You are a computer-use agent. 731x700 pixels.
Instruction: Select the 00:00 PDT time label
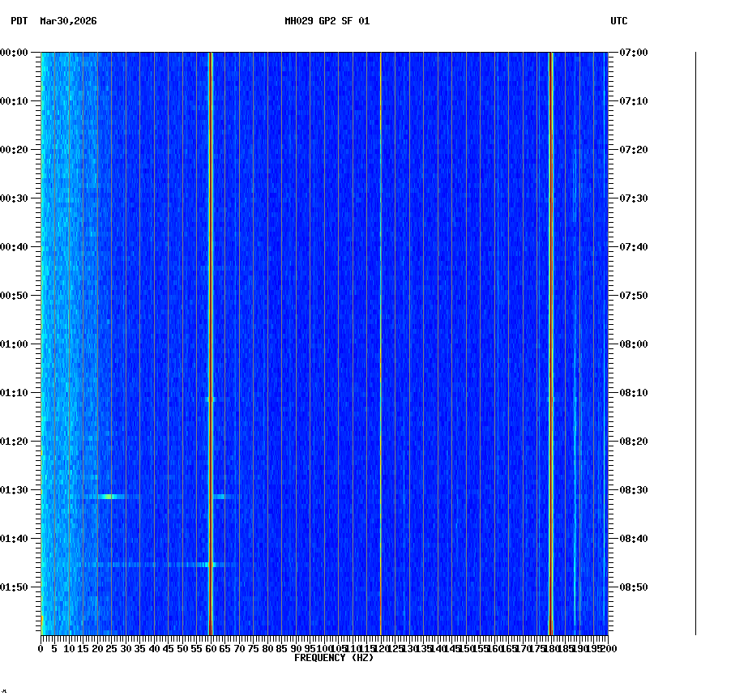[15, 51]
